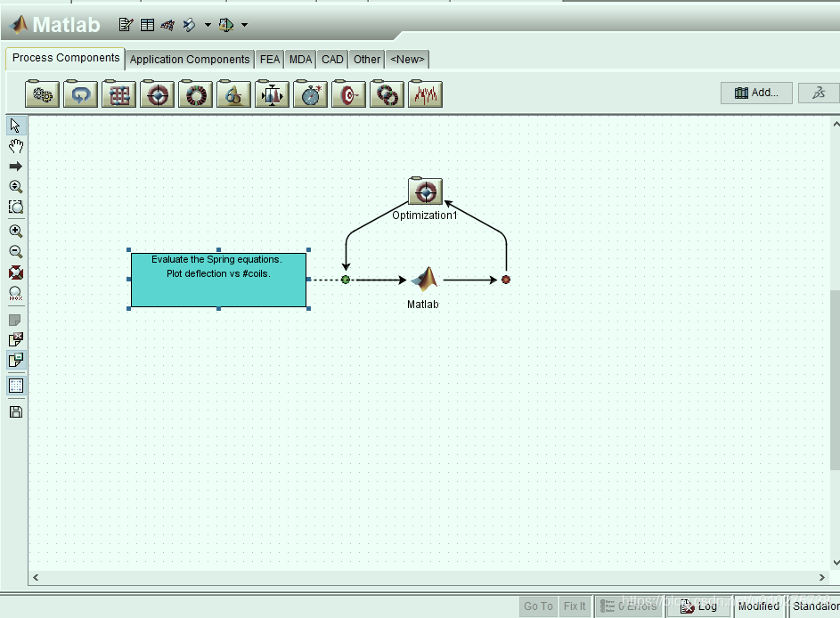Image resolution: width=840 pixels, height=618 pixels.
Task: Add the Loop component from palette
Action: (x=81, y=94)
